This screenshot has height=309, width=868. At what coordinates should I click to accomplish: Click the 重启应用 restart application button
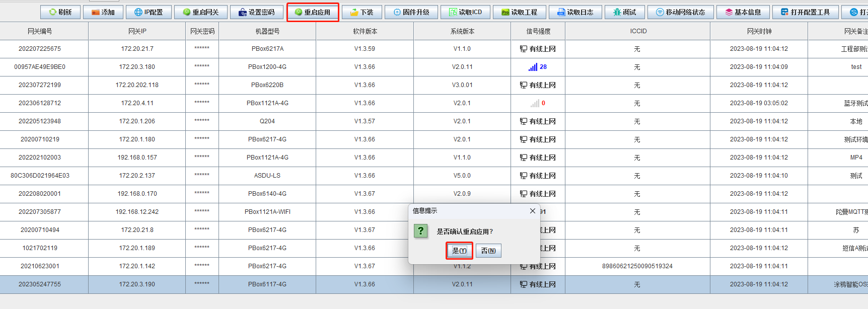(x=312, y=12)
